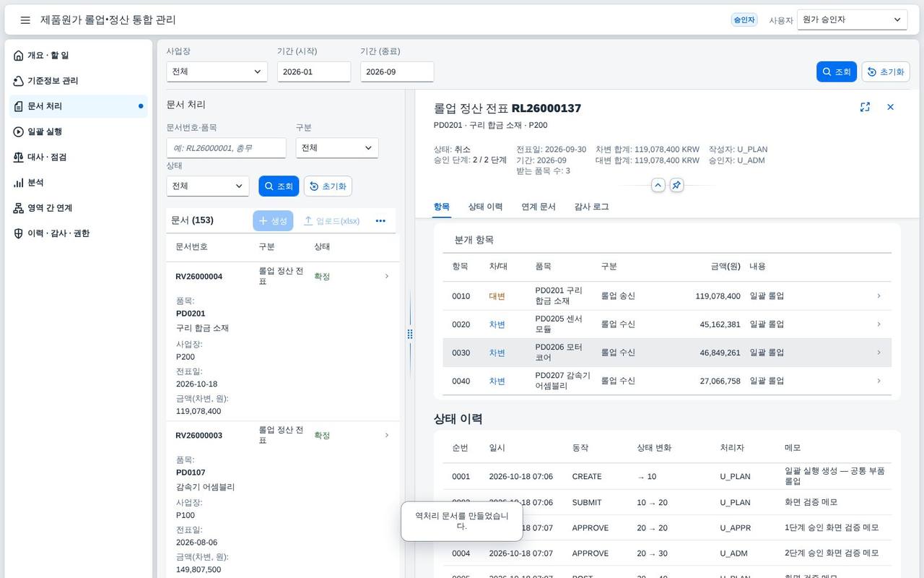Open the 사용자 role dropdown
924x578 pixels.
point(853,20)
